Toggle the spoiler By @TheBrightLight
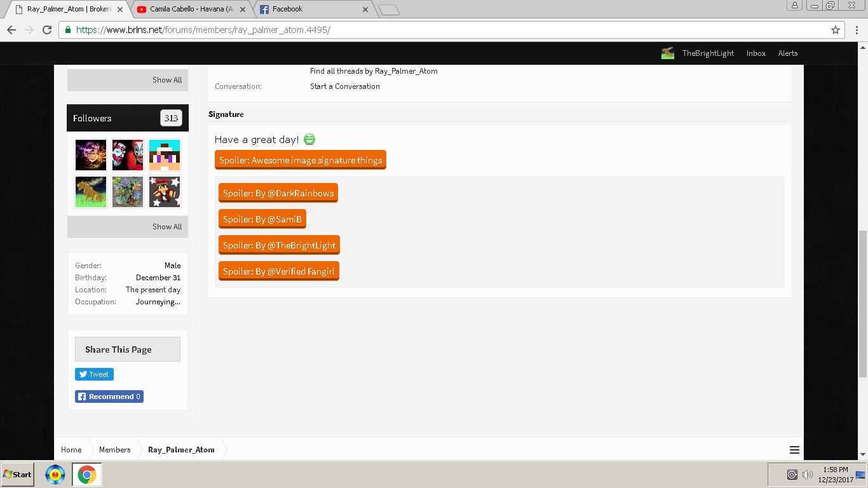 tap(279, 245)
